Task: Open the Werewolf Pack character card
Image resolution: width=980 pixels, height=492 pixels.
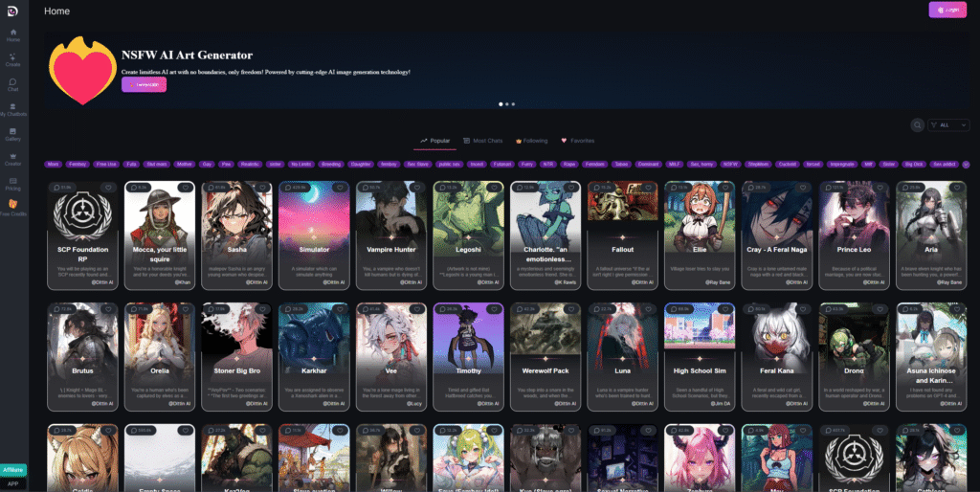Action: [x=545, y=357]
